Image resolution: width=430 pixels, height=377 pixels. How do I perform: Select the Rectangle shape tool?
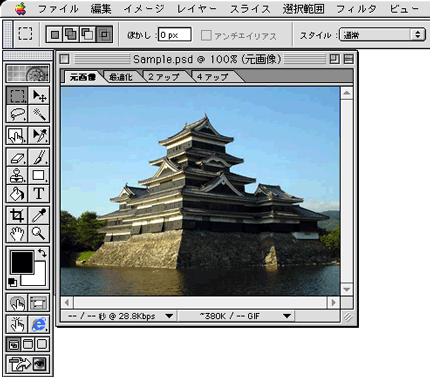coord(39,175)
